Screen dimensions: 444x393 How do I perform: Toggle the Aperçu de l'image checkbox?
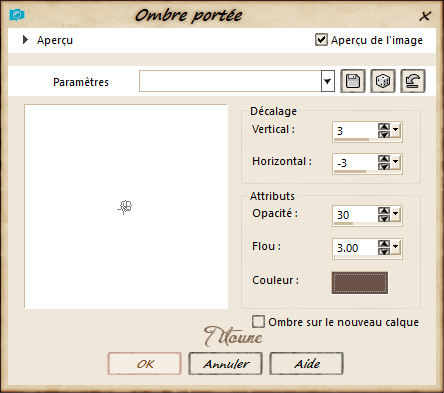321,40
